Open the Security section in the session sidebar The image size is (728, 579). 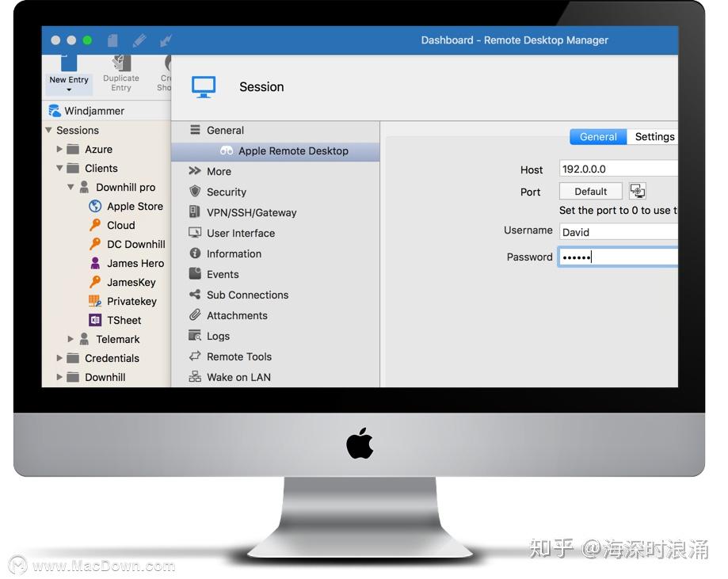click(227, 192)
